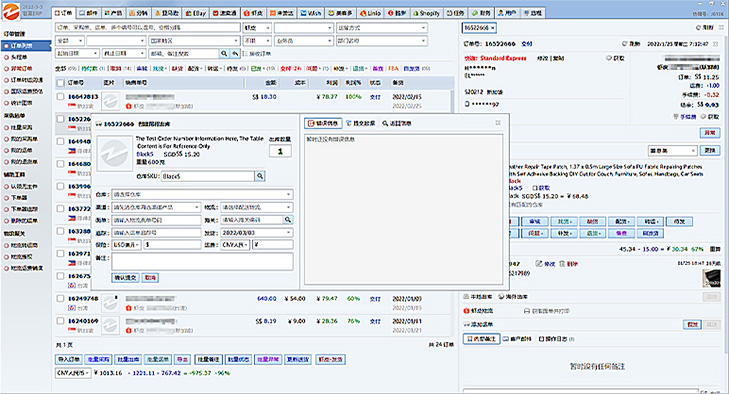The image size is (729, 394).
Task: Click the blue confirm submit button in dialog
Action: point(125,278)
